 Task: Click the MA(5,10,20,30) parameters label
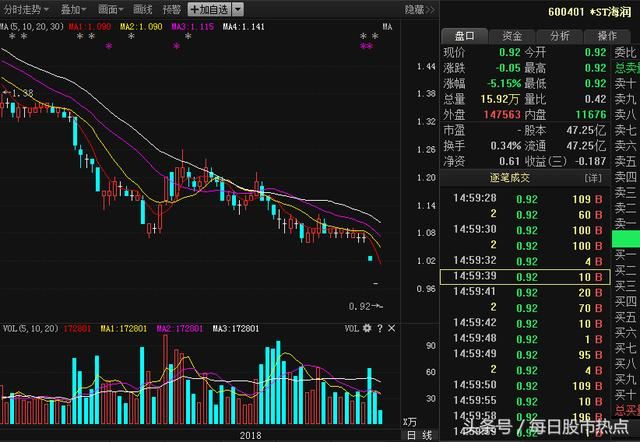[32, 27]
